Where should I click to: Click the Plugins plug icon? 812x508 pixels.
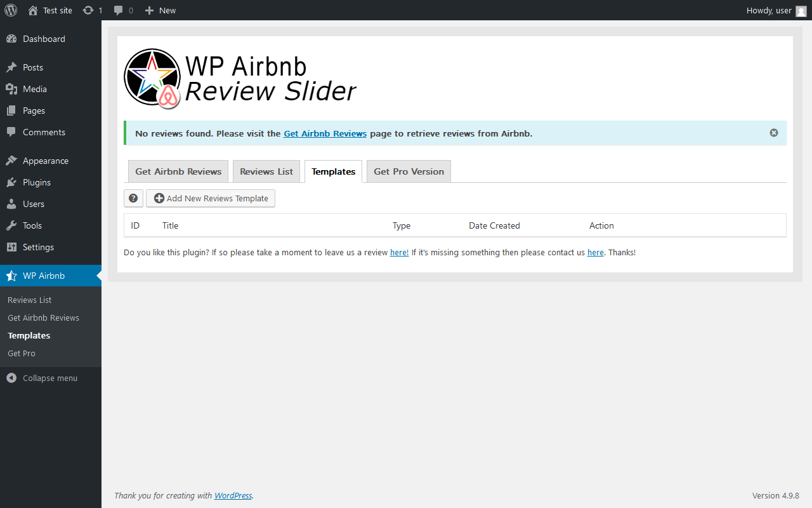click(x=11, y=182)
